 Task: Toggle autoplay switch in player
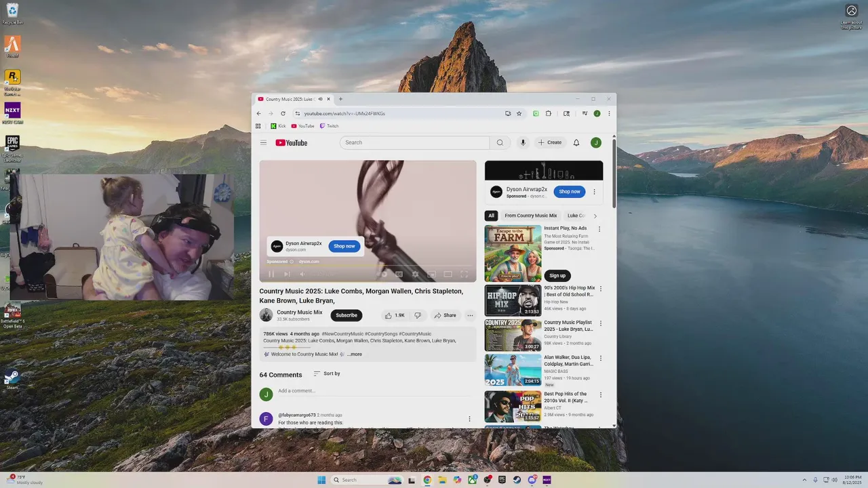382,274
